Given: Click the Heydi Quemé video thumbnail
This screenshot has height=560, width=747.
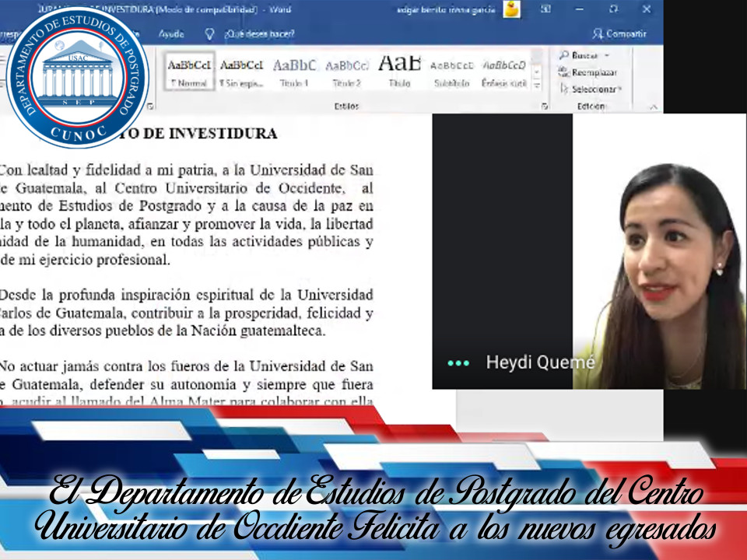Looking at the screenshot, I should 589,251.
